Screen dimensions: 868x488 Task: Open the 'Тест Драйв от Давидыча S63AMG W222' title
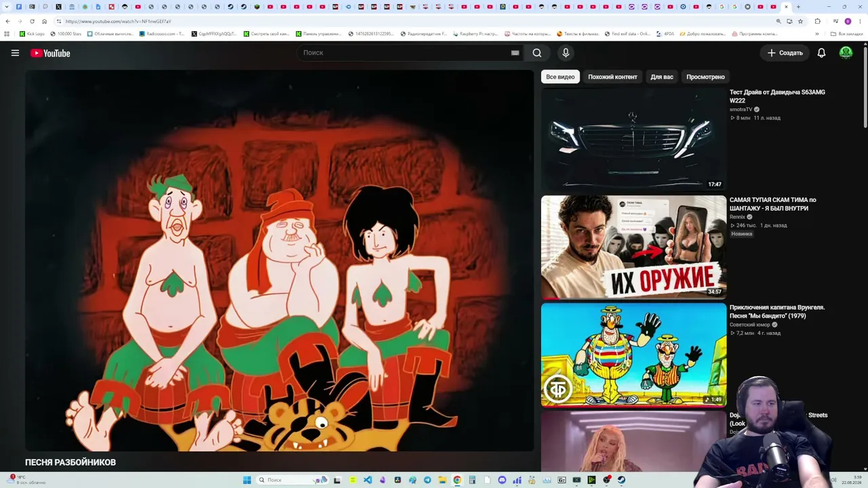(777, 96)
